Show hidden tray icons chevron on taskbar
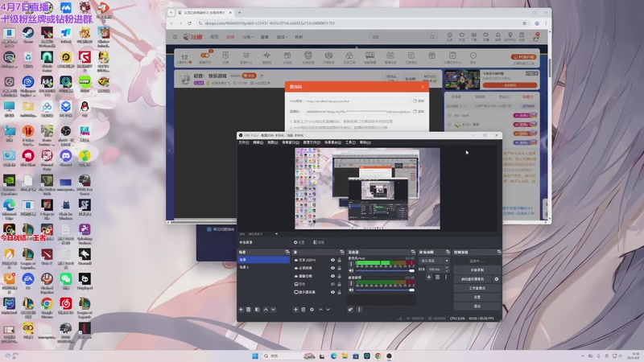 point(582,356)
